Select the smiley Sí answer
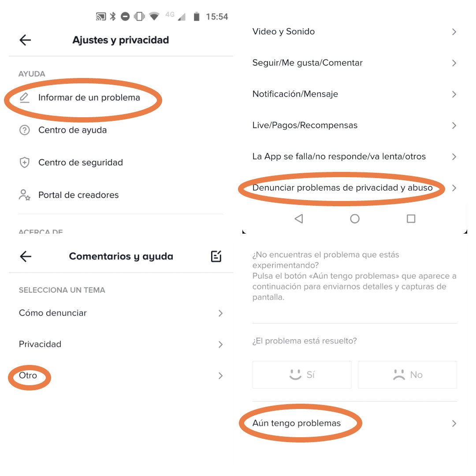Screen dimensions: 476x476 (302, 375)
